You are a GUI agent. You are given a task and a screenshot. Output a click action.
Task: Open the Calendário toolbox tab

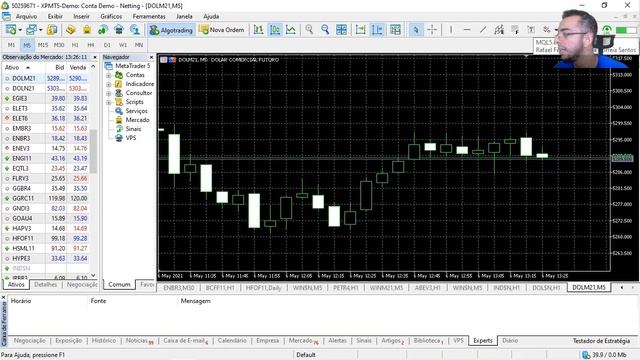coord(232,340)
